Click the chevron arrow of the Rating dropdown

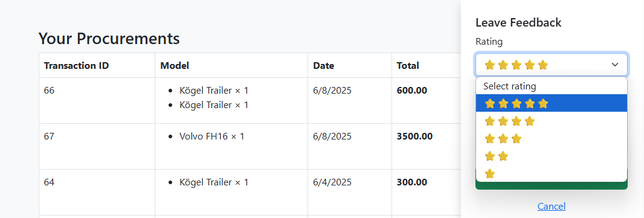(615, 65)
